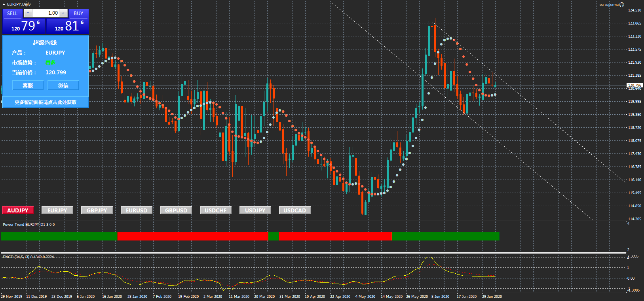Click the 客服 customer service button
644x301 pixels.
(x=28, y=85)
